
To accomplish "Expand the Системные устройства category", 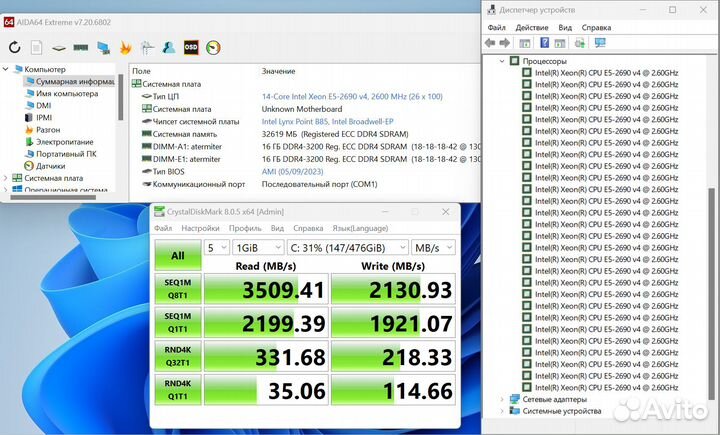I will [x=502, y=411].
